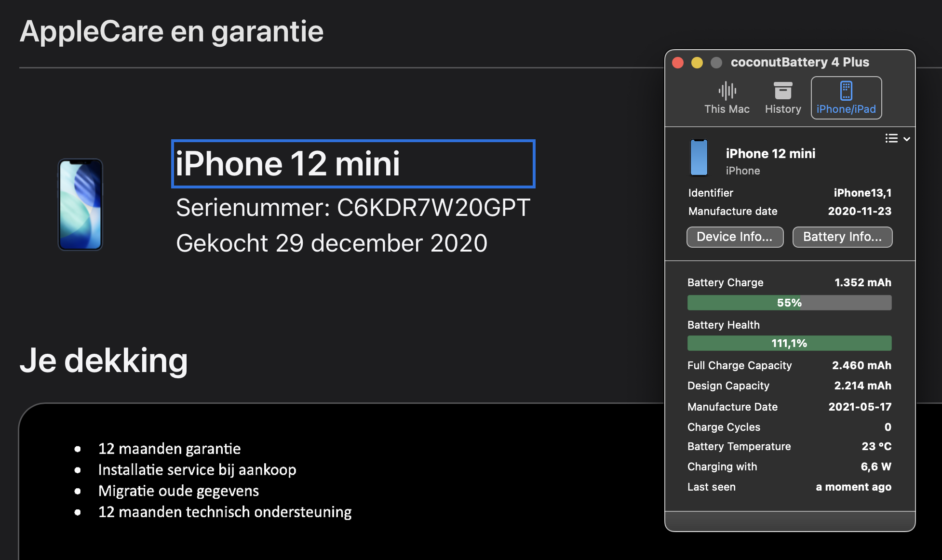Close the coconutBattery window

coord(678,63)
